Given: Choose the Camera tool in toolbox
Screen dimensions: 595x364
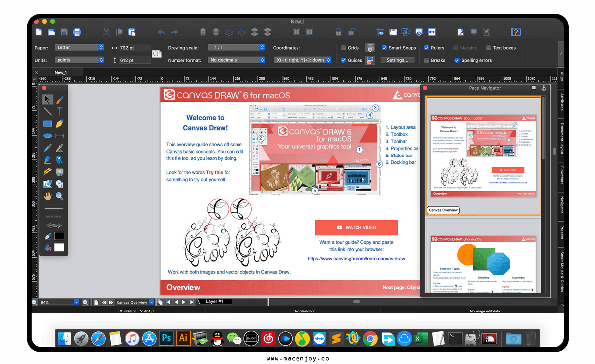Looking at the screenshot, I should (x=59, y=172).
